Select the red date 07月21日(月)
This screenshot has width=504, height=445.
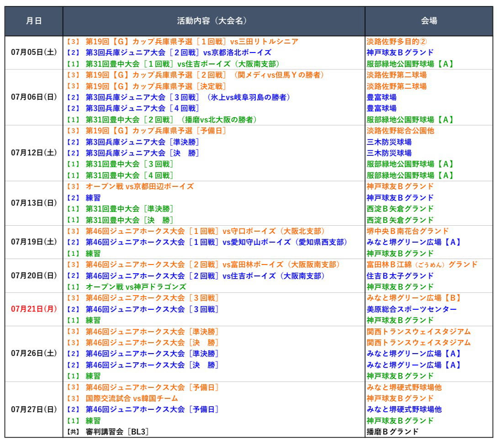coord(34,309)
